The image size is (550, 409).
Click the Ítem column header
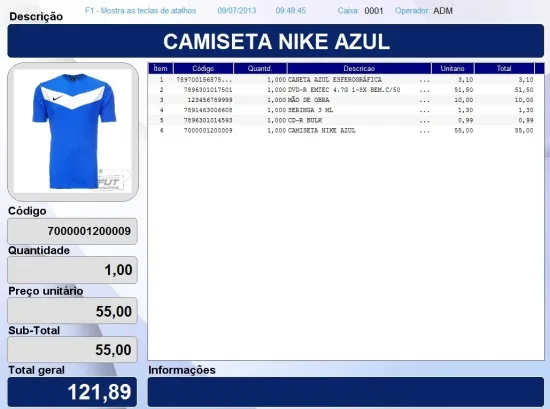click(161, 68)
